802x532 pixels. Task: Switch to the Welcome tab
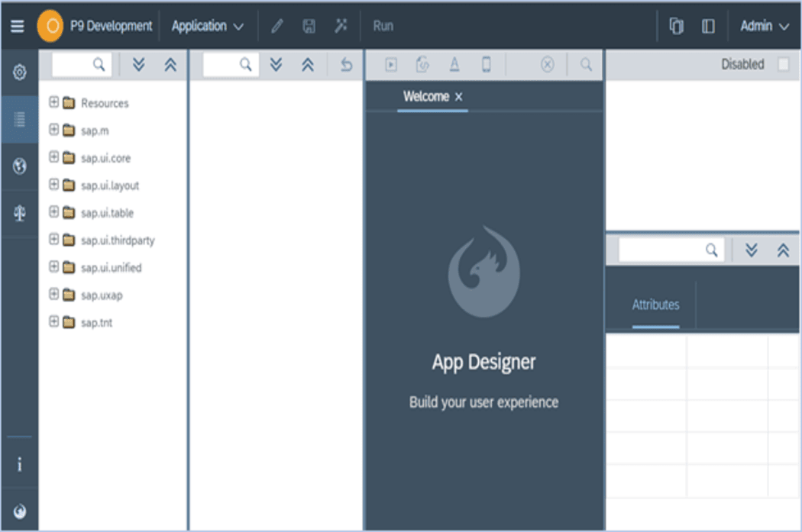426,97
